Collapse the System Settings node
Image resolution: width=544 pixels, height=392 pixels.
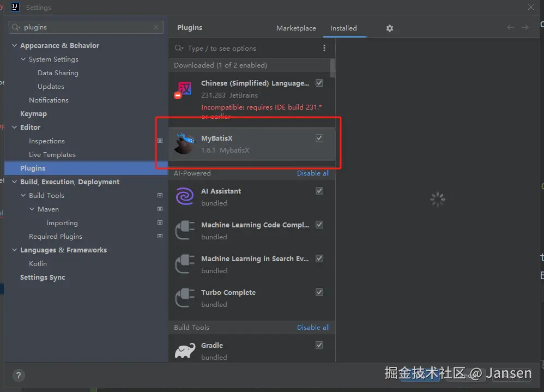23,59
